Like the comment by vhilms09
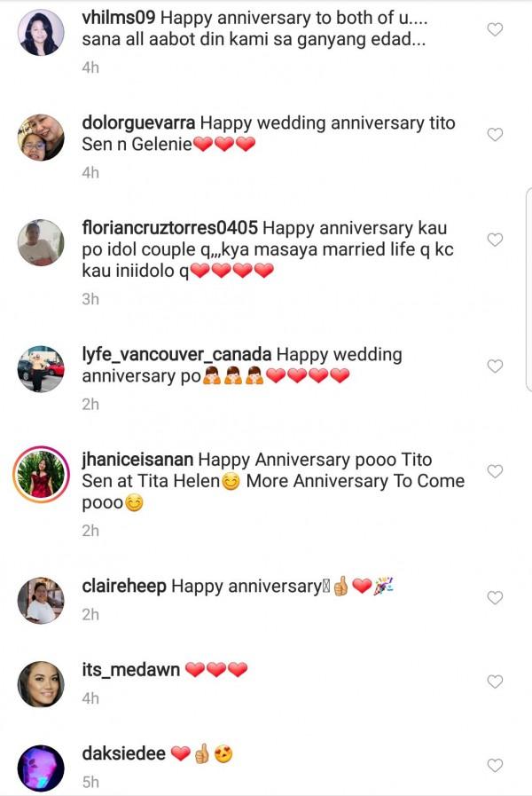The width and height of the screenshot is (532, 796). (x=496, y=29)
